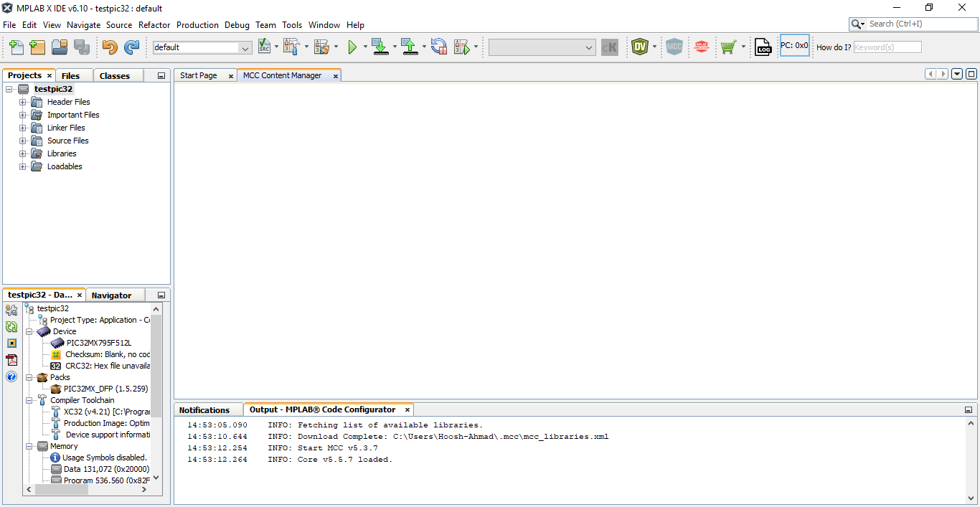Image resolution: width=980 pixels, height=507 pixels.
Task: Click the shopping cart icon
Action: coord(728,47)
